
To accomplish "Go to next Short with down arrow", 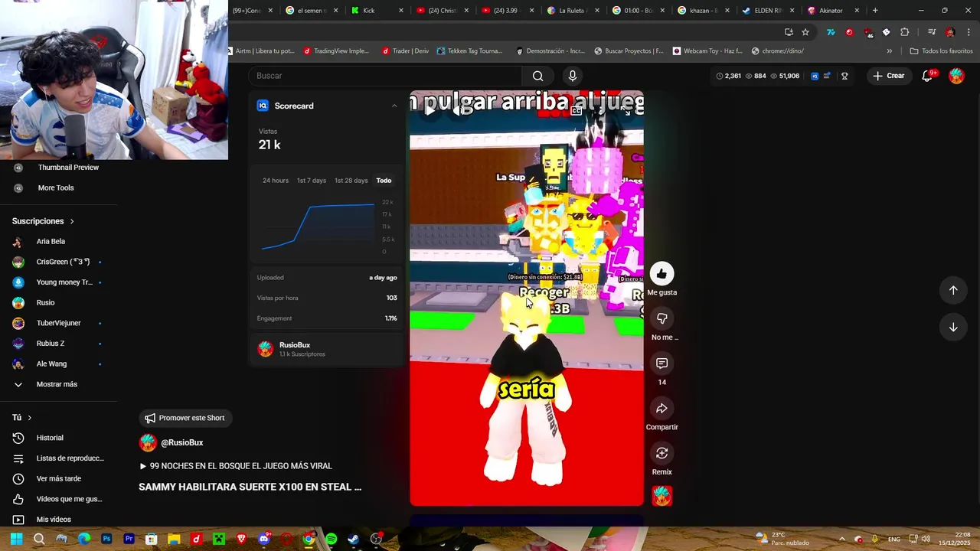I will [x=953, y=328].
